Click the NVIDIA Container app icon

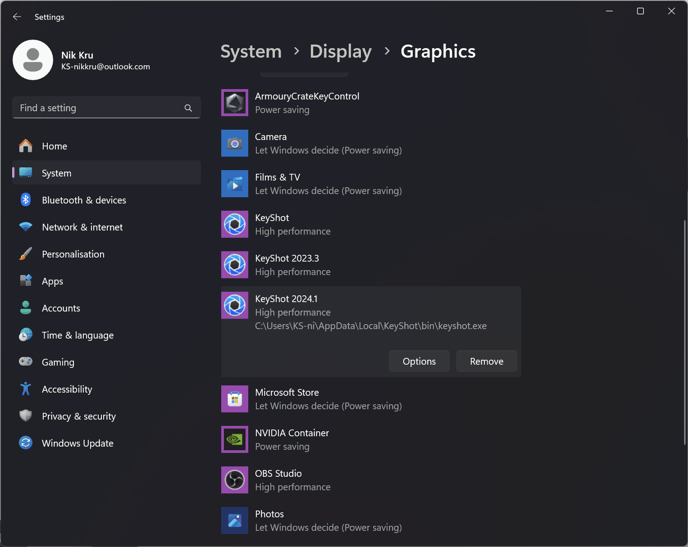coord(234,439)
